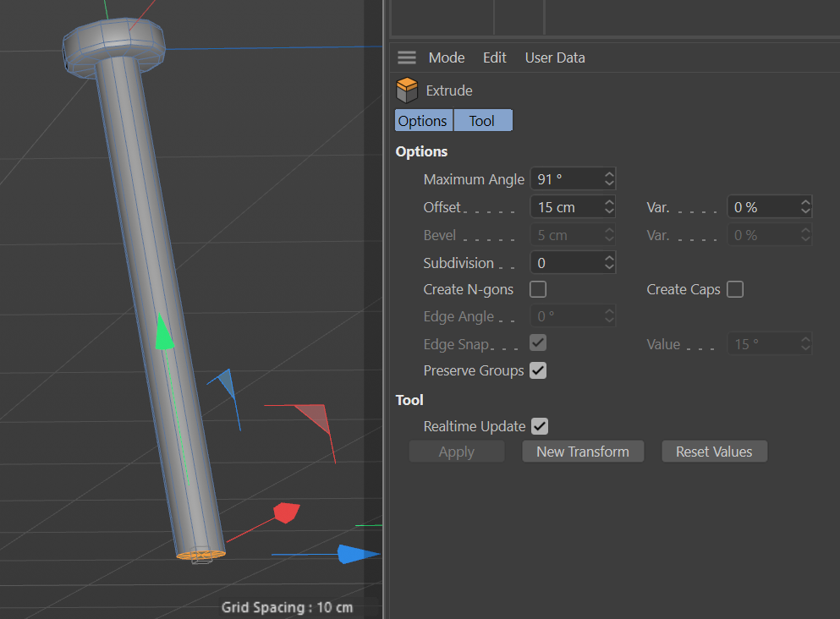Click the Offset value stepper arrows
Image resolution: width=840 pixels, height=619 pixels.
pyautogui.click(x=609, y=206)
